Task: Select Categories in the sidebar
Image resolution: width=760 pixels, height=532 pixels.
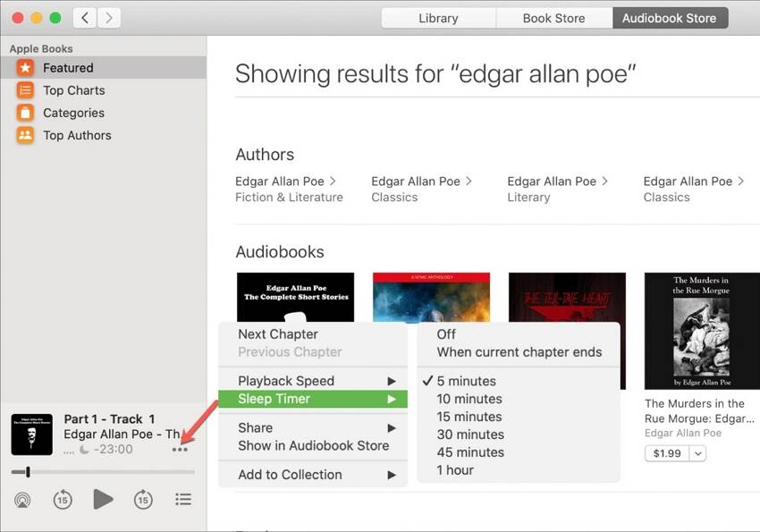Action: pyautogui.click(x=103, y=113)
